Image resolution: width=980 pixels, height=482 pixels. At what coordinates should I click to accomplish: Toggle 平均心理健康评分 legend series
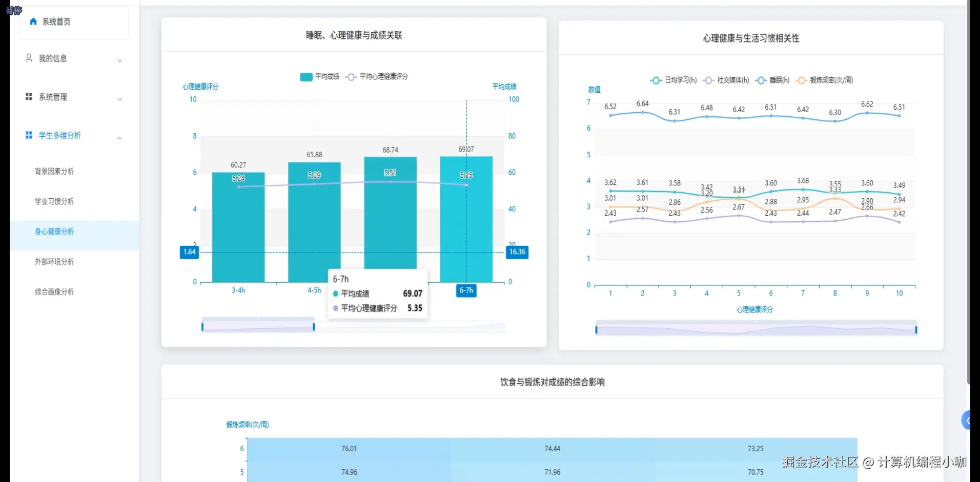[x=377, y=77]
